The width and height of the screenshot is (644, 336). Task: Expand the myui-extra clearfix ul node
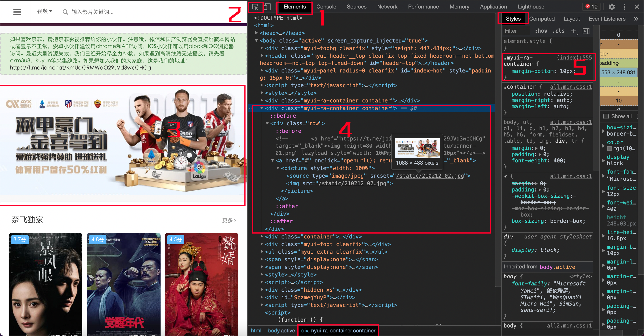pyautogui.click(x=261, y=252)
